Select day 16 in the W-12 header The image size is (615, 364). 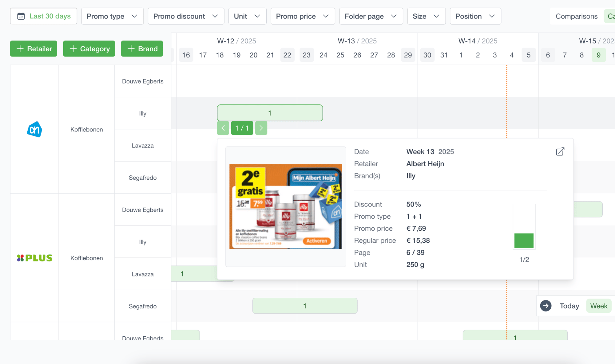click(x=186, y=55)
